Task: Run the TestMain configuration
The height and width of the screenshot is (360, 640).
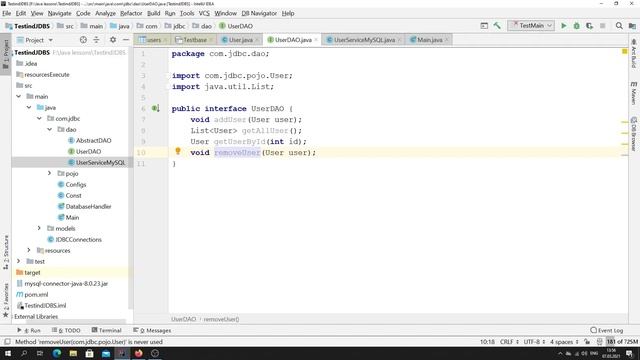Action: 564,26
